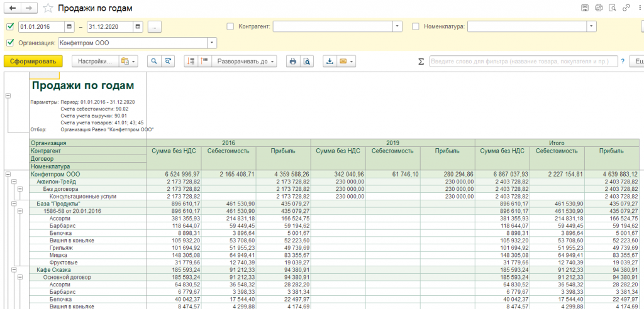Save report to file with download icon

point(330,61)
